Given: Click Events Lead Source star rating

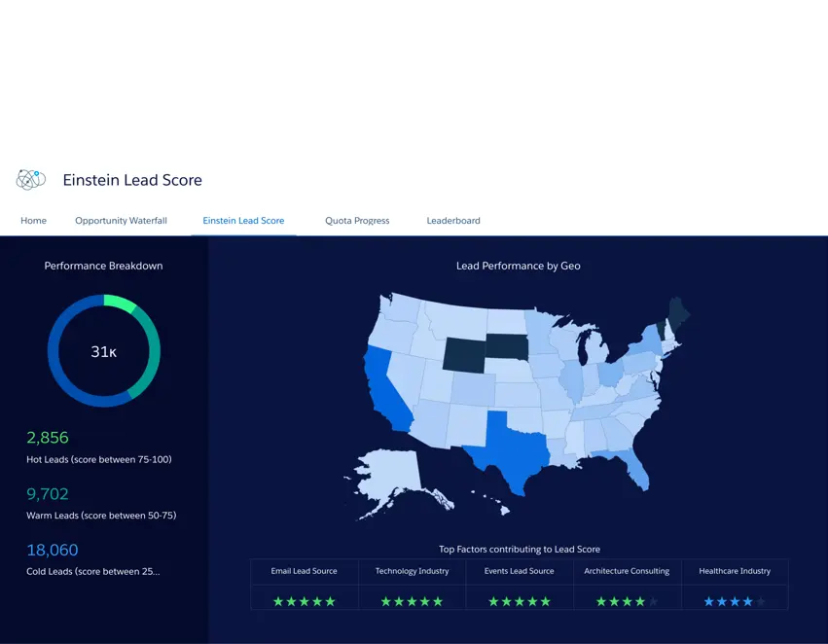Looking at the screenshot, I should point(520,601).
